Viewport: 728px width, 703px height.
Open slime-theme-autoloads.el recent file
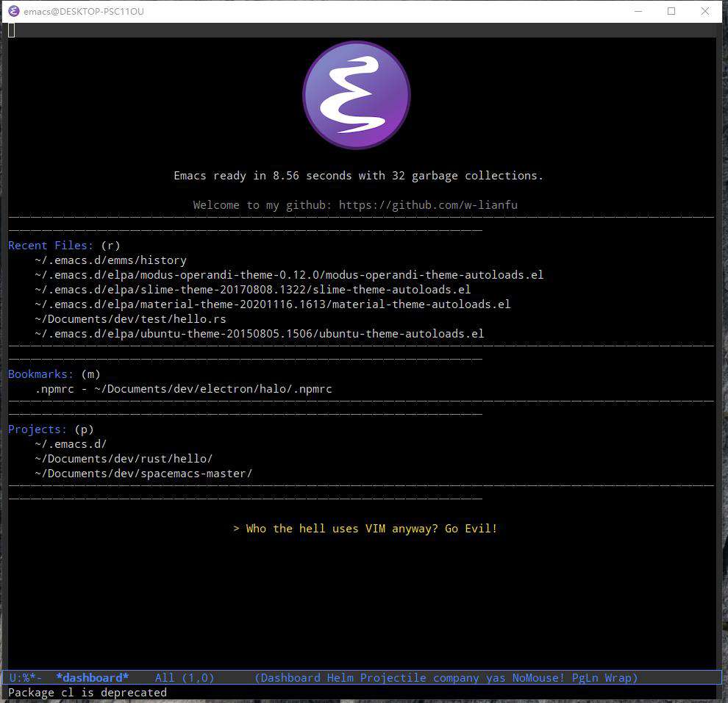pos(252,290)
